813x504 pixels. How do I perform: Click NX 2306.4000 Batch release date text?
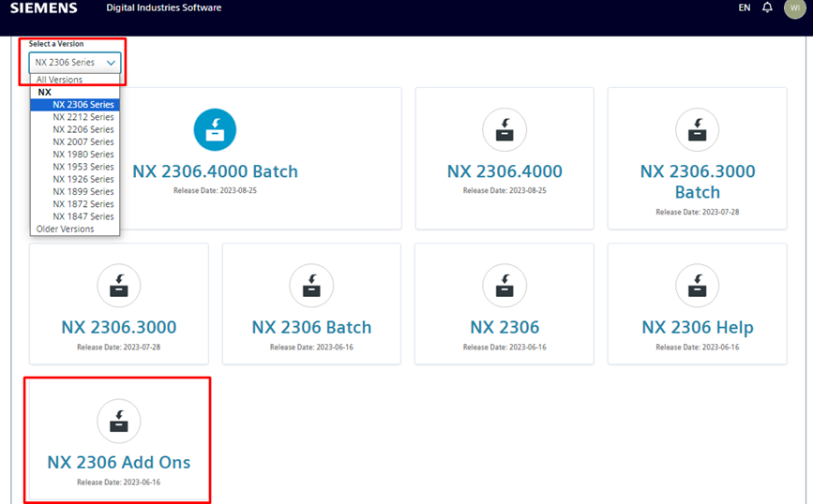[215, 190]
